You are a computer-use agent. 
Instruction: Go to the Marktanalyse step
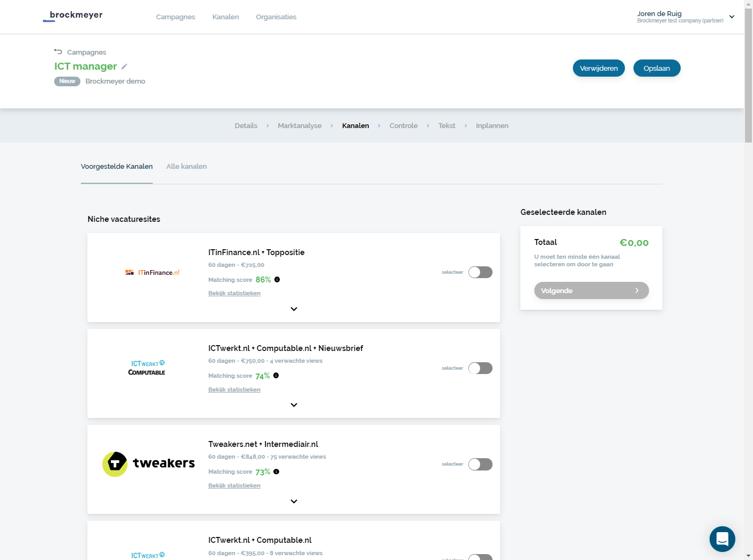pyautogui.click(x=300, y=125)
